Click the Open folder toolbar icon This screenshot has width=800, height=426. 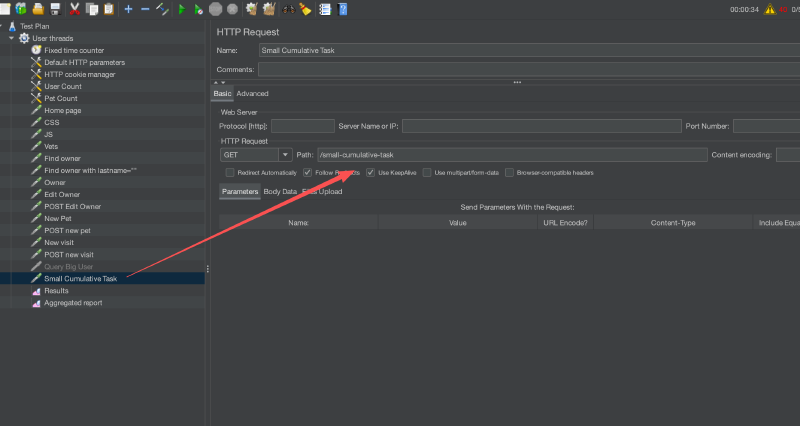[38, 9]
